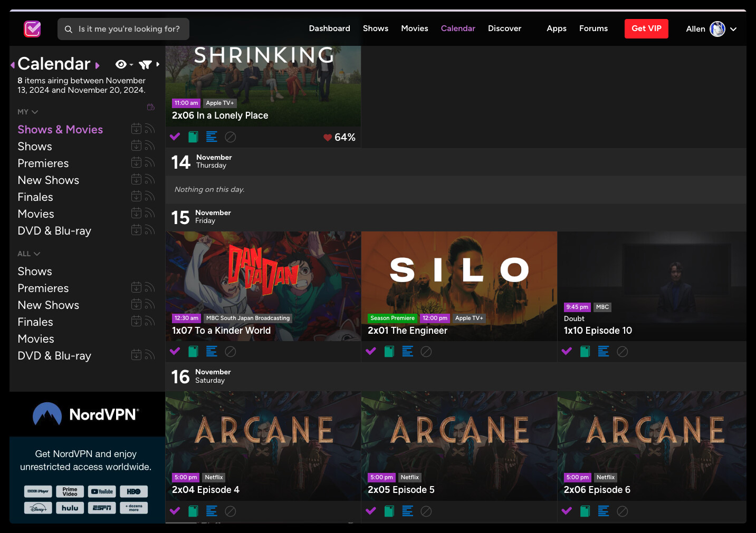Click the heart rating icon on Shrinking
Screen dimensions: 756x533
coord(328,138)
